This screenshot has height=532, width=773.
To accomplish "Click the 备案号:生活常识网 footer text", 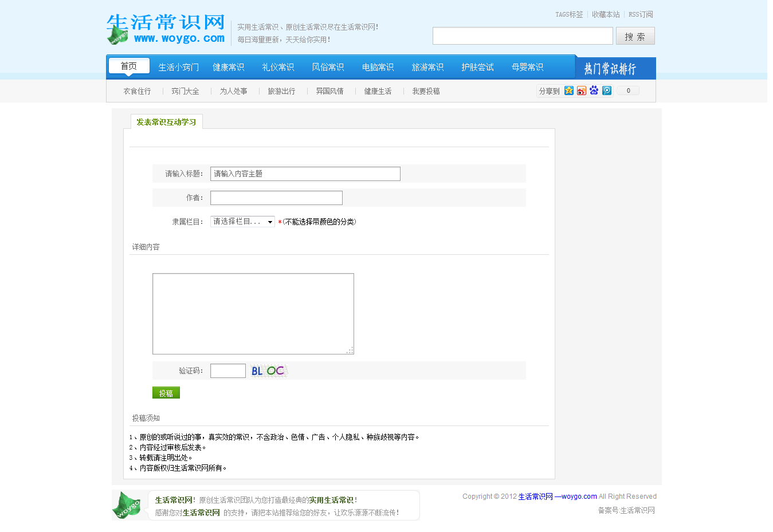I will 626,510.
